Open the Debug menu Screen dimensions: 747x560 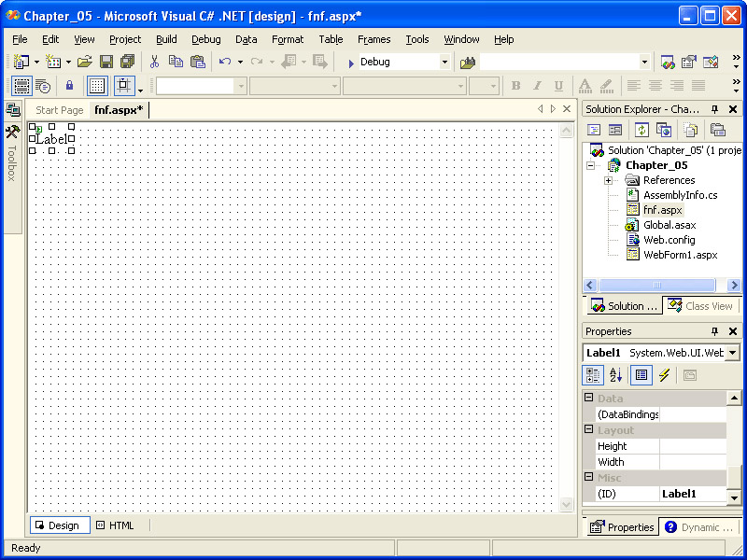point(205,39)
